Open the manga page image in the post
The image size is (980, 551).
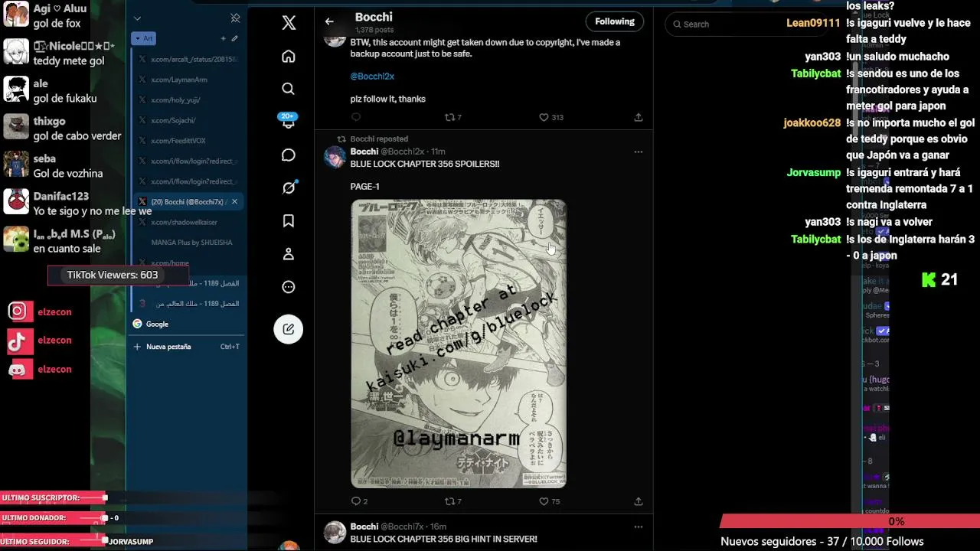pos(459,344)
